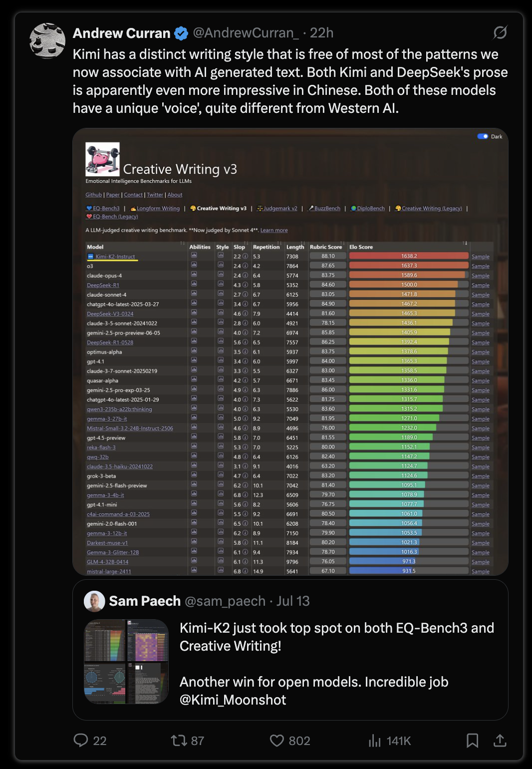Like the tweet with the heart icon
Viewport: 532px width, 769px height.
[x=277, y=740]
